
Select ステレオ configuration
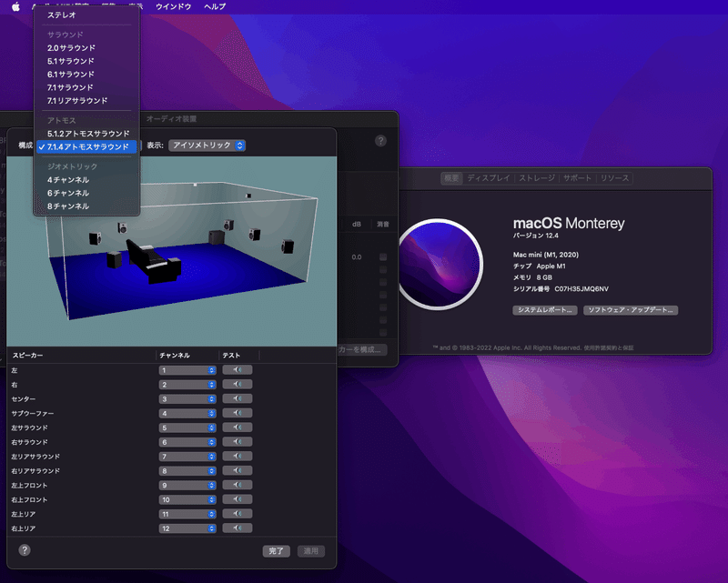click(x=86, y=15)
